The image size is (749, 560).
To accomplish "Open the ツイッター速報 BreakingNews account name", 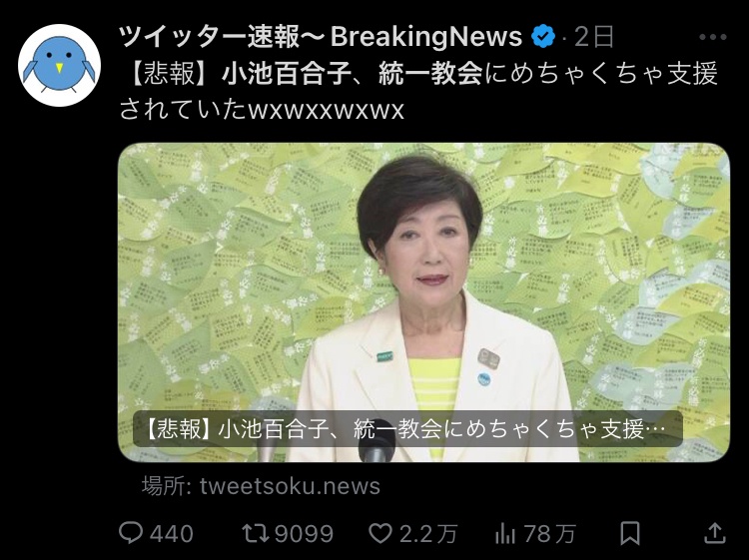I will pos(321,37).
